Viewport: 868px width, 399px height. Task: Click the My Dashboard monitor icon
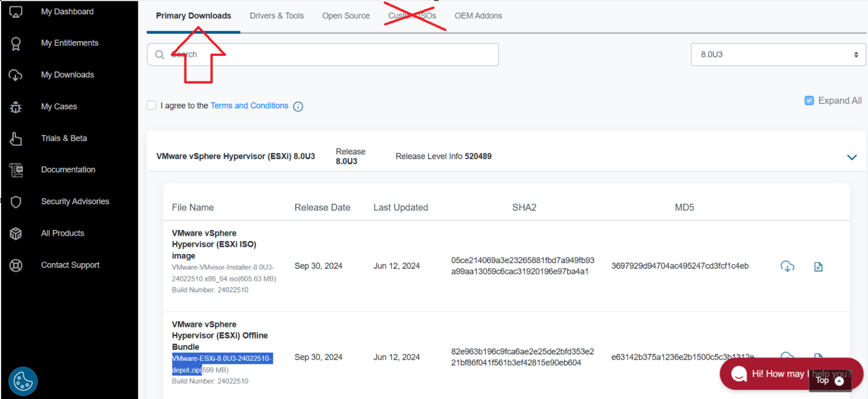pos(16,12)
